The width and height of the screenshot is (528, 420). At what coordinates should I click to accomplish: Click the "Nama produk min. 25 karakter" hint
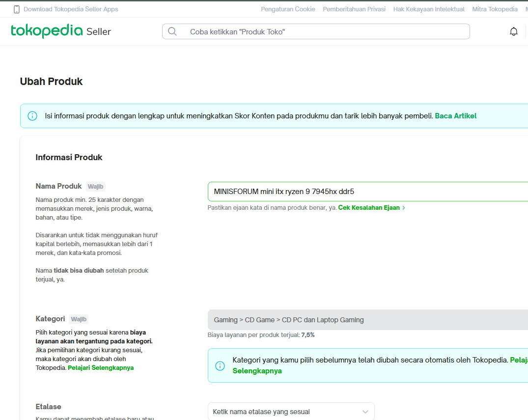click(94, 208)
